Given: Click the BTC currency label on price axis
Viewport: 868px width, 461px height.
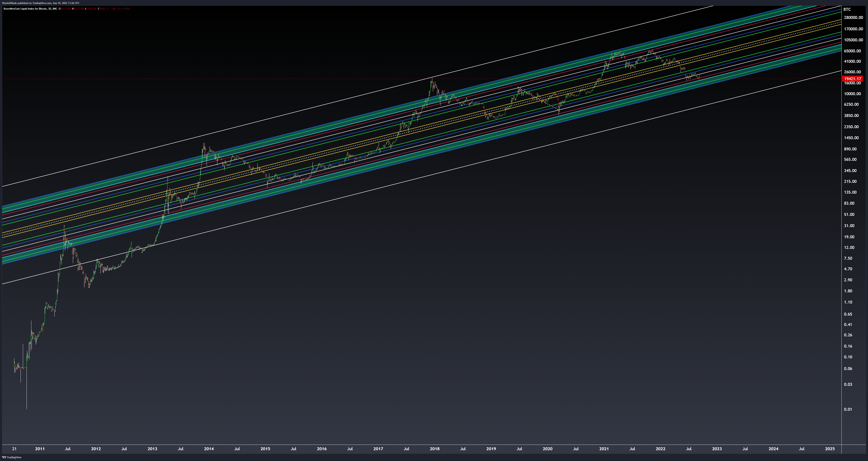Looking at the screenshot, I should (x=847, y=9).
